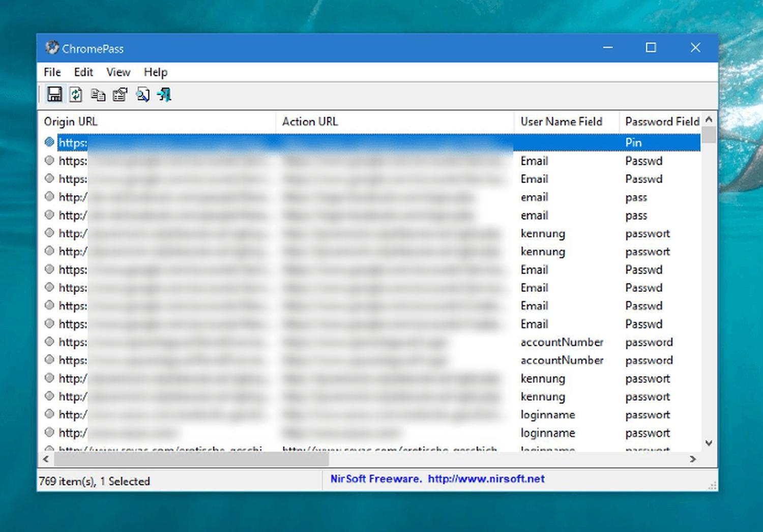Select the first row with accountNumber field
Viewport: 763px width, 532px height.
[562, 342]
